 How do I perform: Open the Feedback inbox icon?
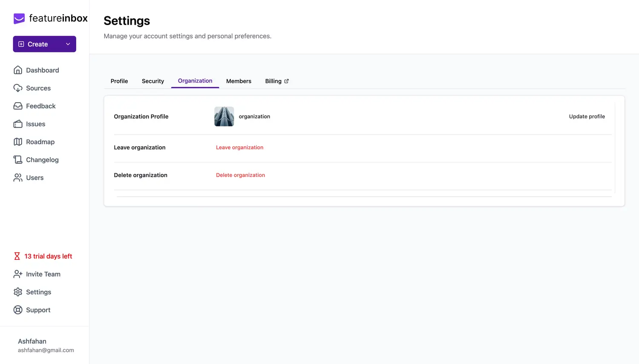pos(18,106)
